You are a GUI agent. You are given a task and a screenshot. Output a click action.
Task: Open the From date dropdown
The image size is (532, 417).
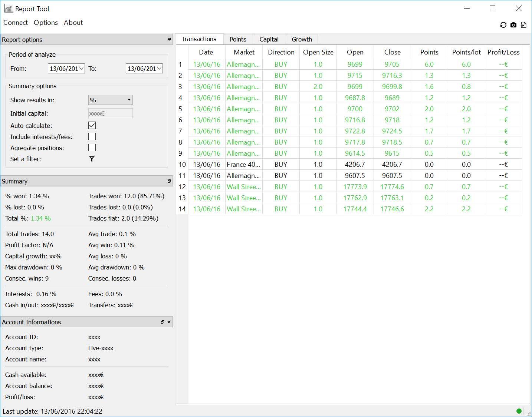pos(81,69)
